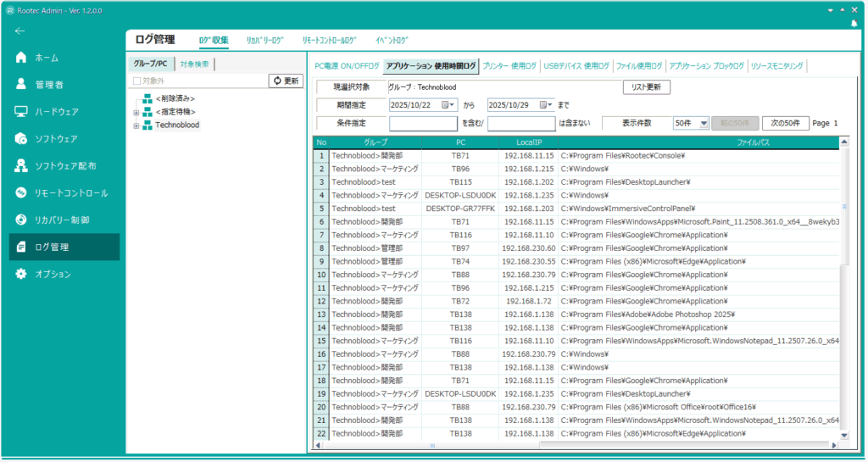
Task: Open リモートコントロール icon in sidebar
Action: [x=22, y=193]
